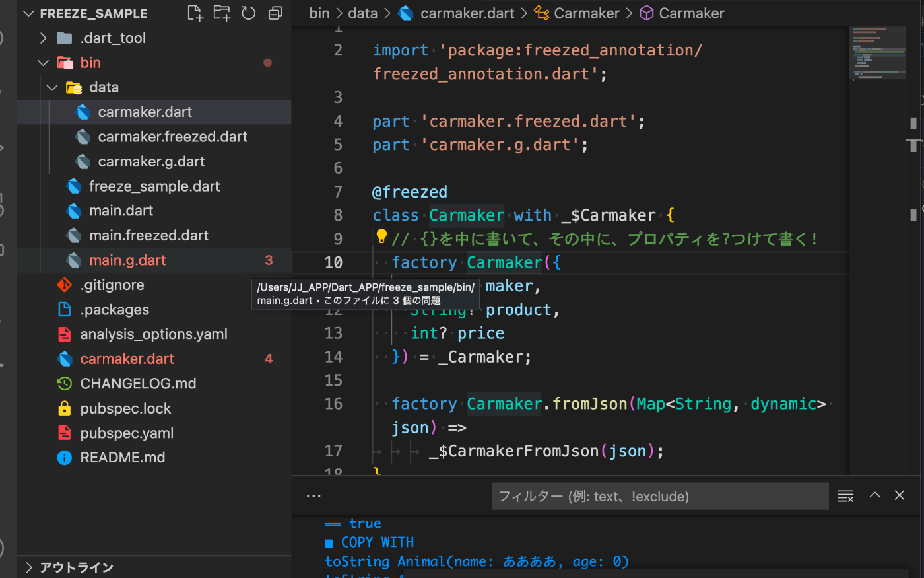Expand the .dart_tool folder
The image size is (924, 578).
[43, 38]
